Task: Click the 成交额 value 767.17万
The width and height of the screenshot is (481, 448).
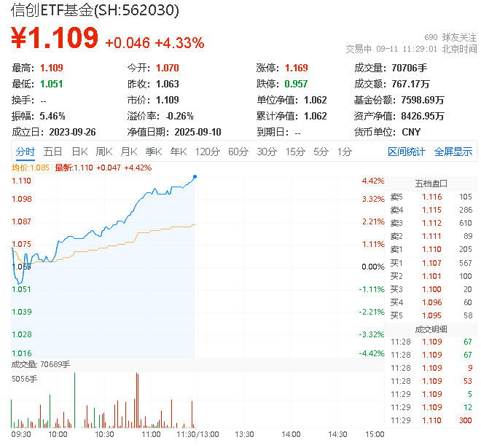Action: pos(411,84)
